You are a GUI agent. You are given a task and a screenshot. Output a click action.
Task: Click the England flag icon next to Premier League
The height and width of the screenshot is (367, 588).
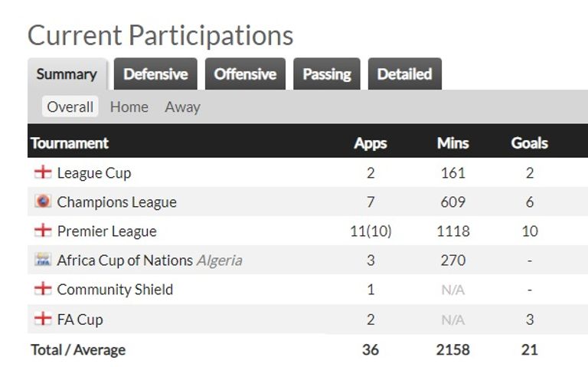point(43,231)
